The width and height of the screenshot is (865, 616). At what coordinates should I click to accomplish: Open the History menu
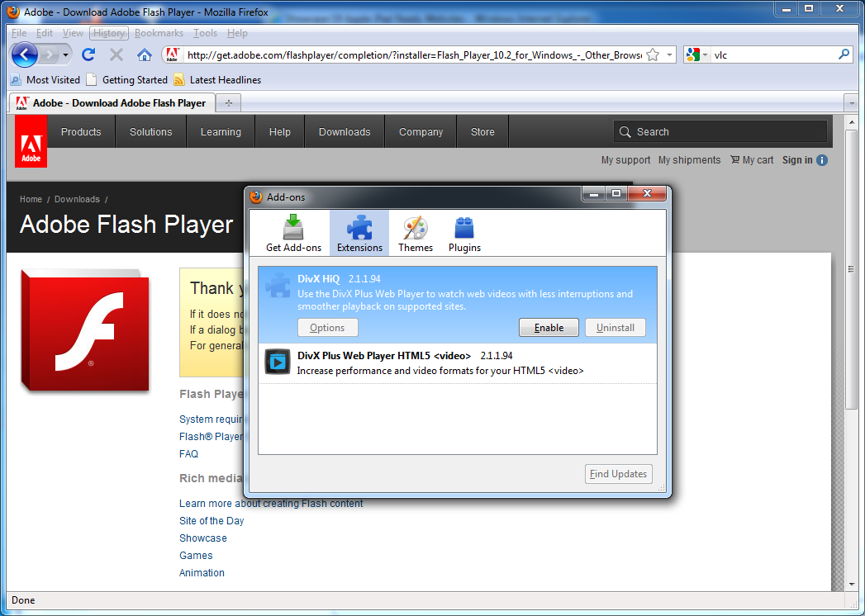click(x=109, y=33)
